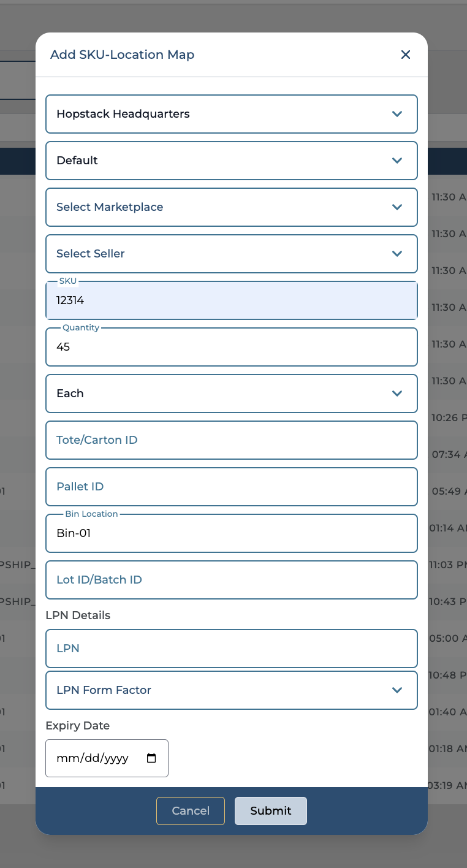Click the mm/dd/yyyy expiry date input
Image resolution: width=467 pixels, height=868 pixels.
pyautogui.click(x=92, y=758)
